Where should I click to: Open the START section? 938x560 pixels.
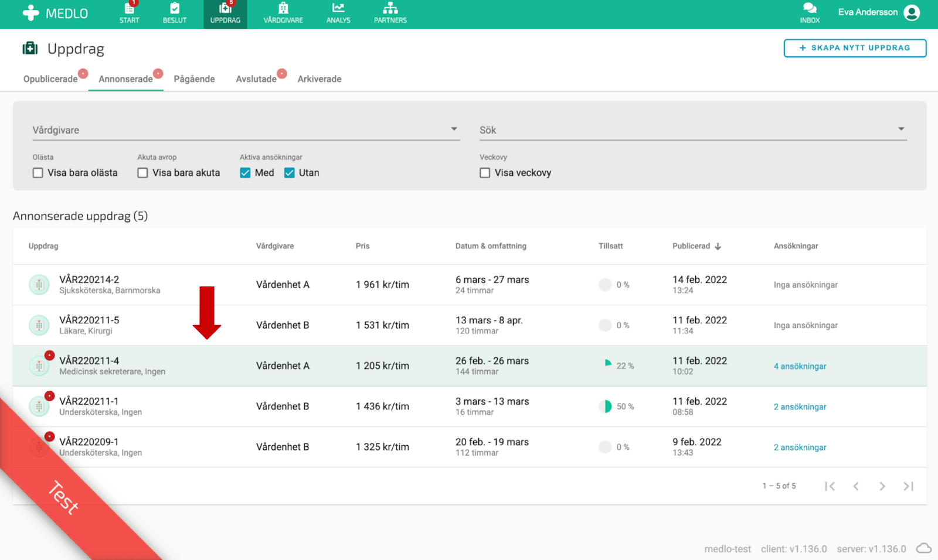point(130,13)
